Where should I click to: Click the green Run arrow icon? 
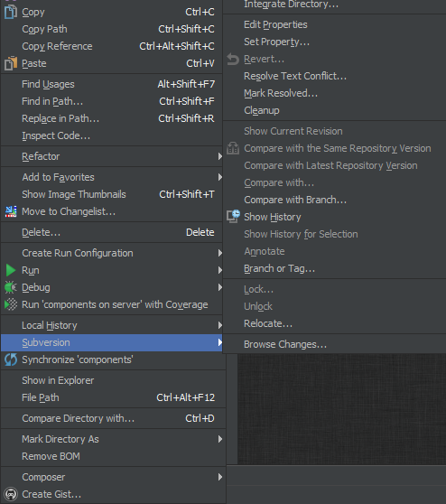click(x=11, y=270)
